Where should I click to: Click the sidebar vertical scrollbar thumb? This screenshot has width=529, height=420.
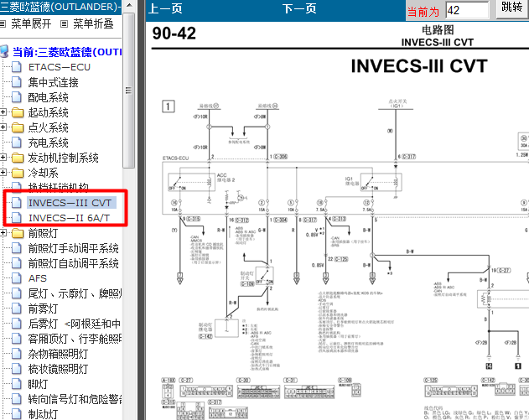click(x=128, y=91)
